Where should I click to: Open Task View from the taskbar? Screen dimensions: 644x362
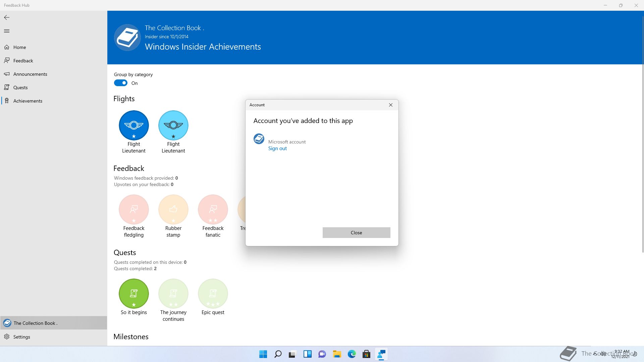point(293,354)
